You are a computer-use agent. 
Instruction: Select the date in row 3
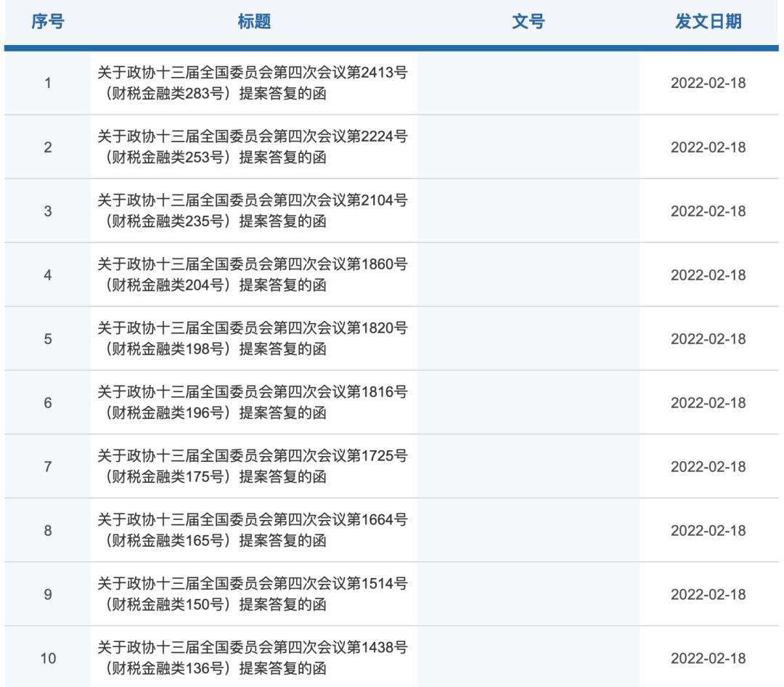click(708, 211)
